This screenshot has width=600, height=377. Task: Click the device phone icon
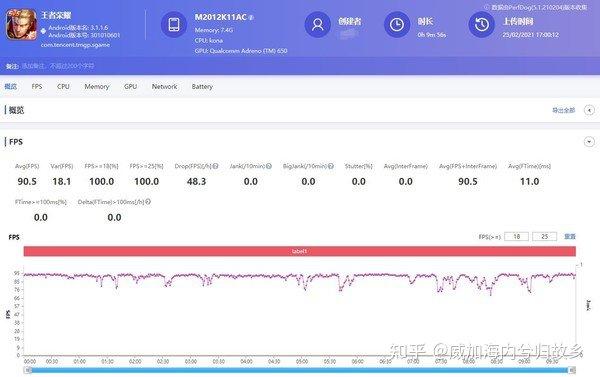pyautogui.click(x=174, y=24)
